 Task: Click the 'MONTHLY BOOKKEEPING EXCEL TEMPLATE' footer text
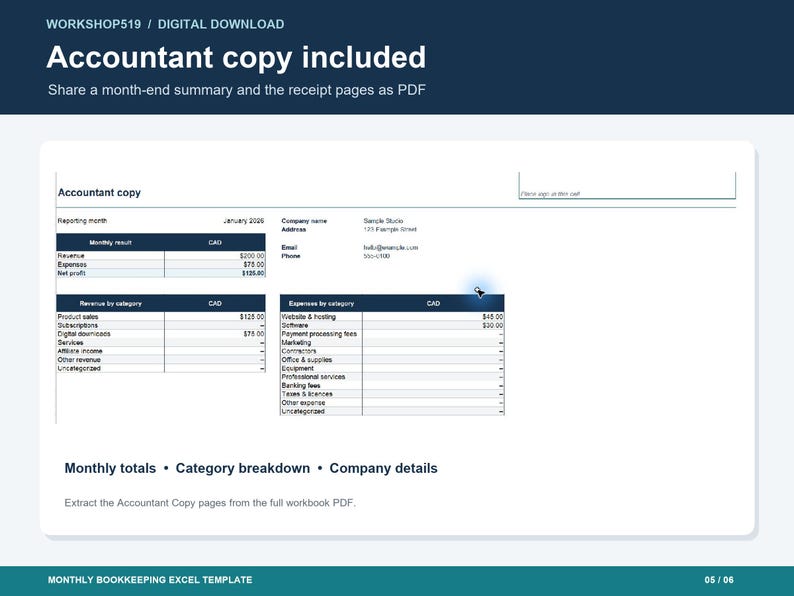tap(150, 580)
